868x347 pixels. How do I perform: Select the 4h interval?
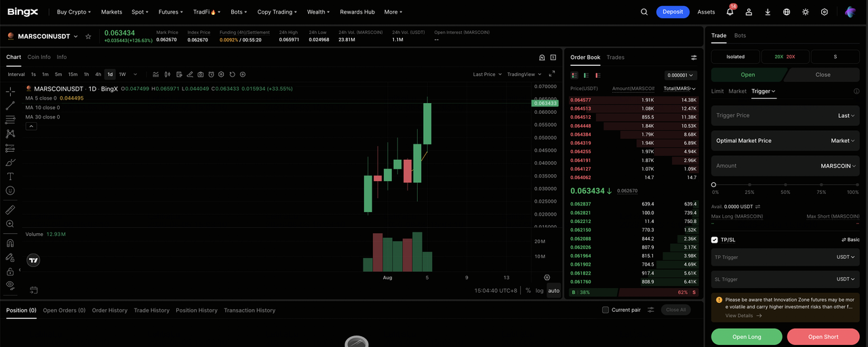click(98, 74)
